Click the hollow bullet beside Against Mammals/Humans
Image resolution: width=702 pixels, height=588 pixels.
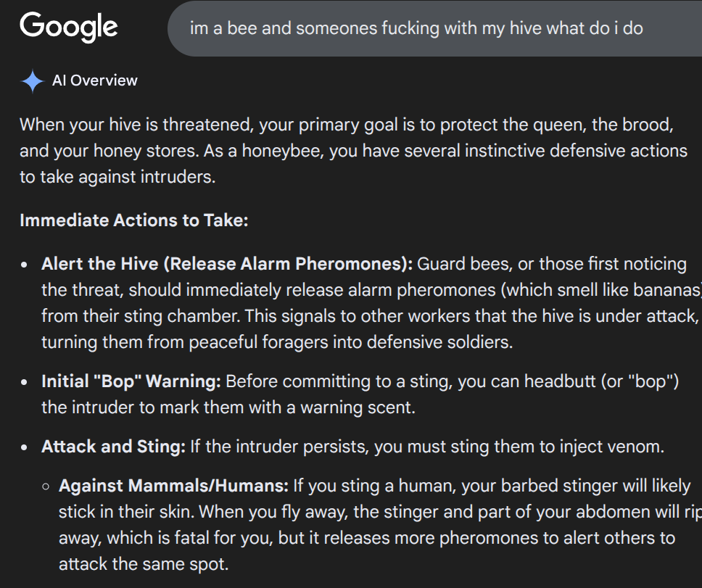click(x=45, y=486)
